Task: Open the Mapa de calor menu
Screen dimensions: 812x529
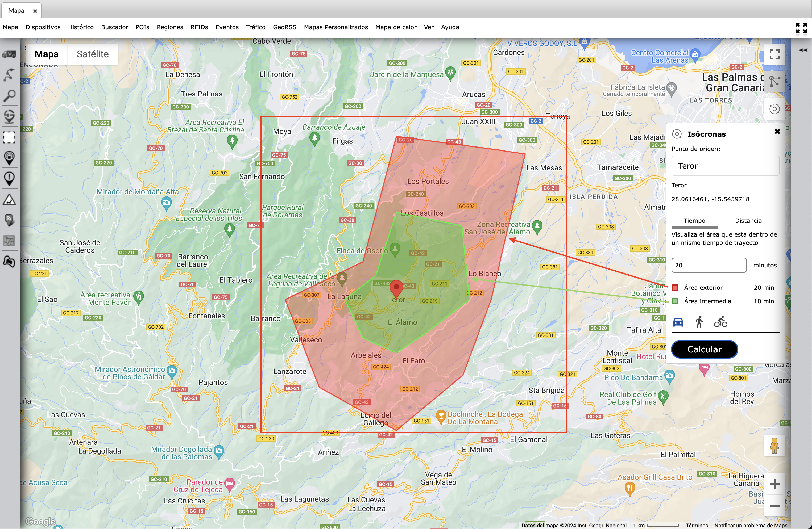Action: (396, 27)
